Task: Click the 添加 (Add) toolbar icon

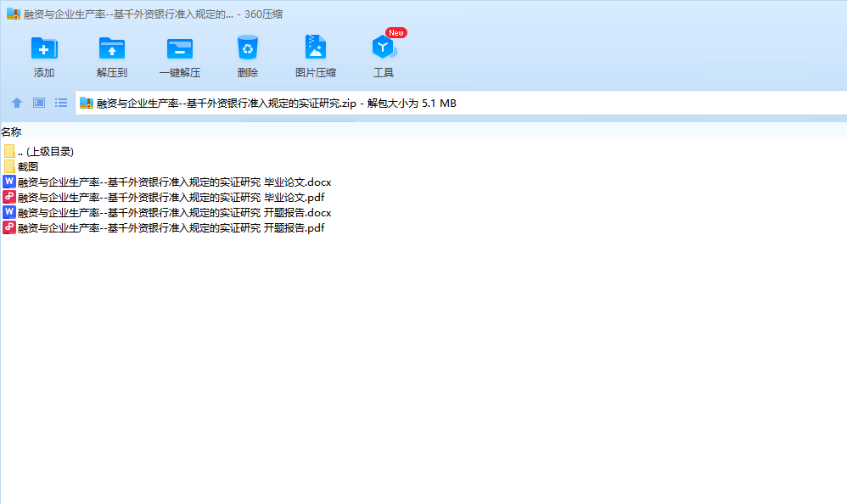Action: [x=44, y=48]
